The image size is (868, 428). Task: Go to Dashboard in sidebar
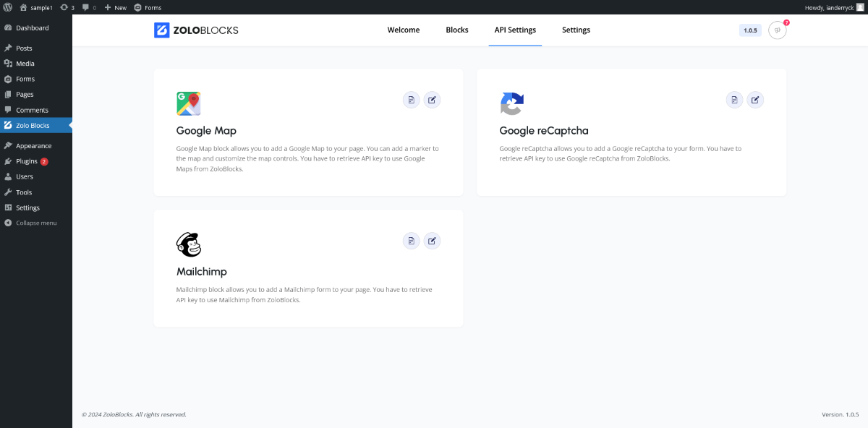point(36,28)
